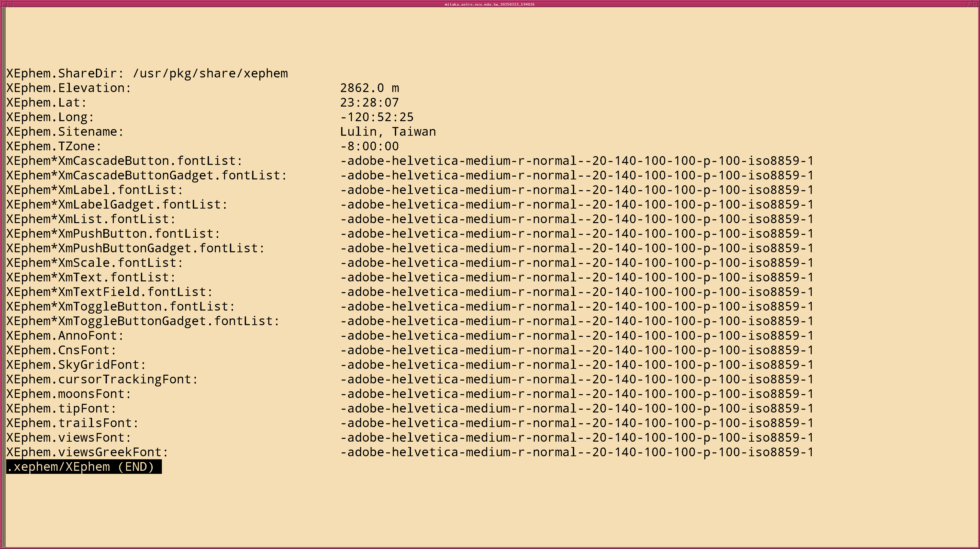
Task: Click the window title mitaka.astro.ncu.edu.tw
Action: tap(490, 4)
